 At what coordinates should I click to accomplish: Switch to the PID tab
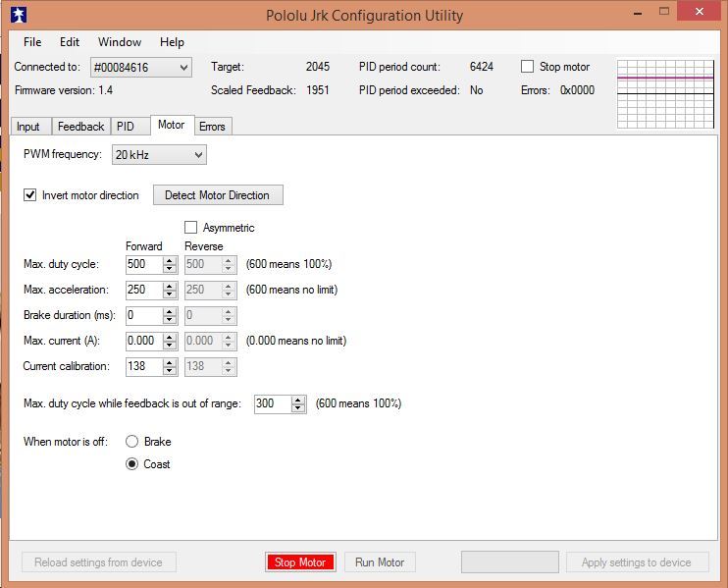click(x=125, y=127)
